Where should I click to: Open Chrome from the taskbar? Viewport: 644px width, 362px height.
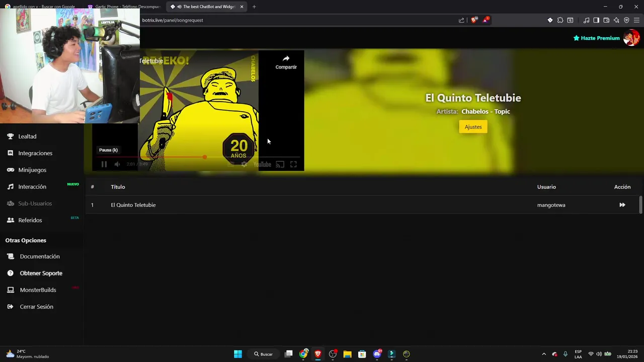click(x=303, y=354)
